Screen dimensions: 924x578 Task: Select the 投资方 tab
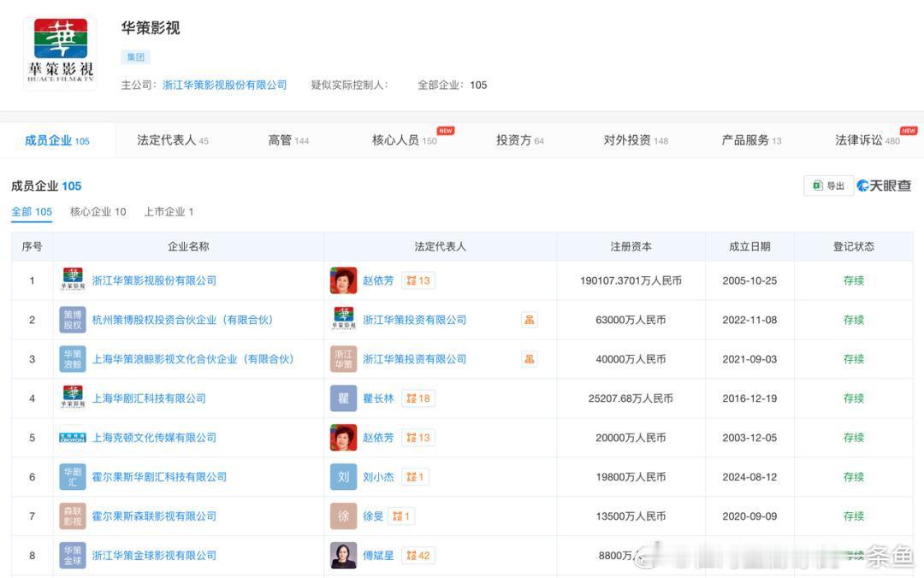click(520, 140)
